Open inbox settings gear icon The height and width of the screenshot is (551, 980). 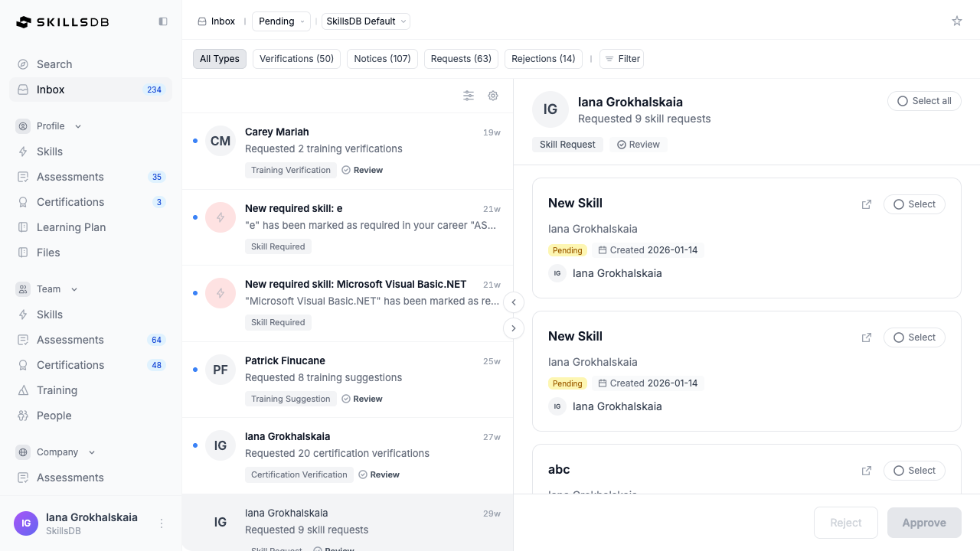pos(493,96)
